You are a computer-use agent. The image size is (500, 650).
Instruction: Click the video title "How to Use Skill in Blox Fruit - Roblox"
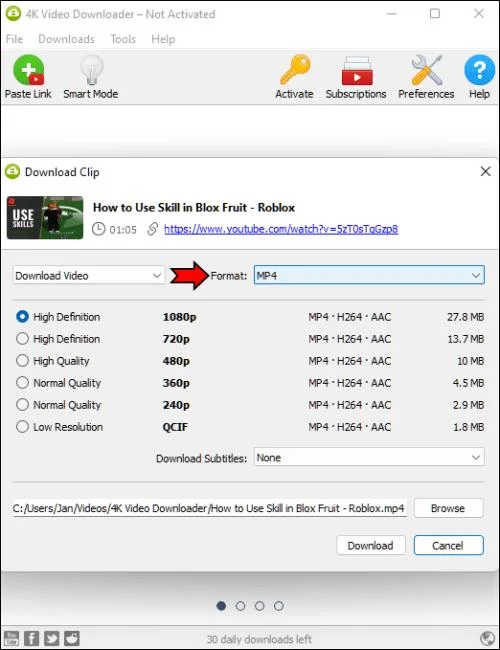194,207
